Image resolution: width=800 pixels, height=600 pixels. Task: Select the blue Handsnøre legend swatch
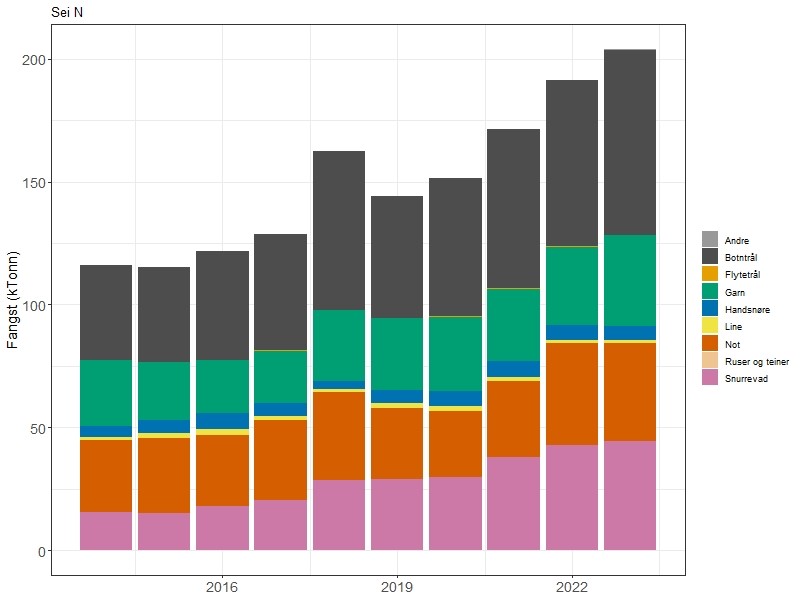coord(710,308)
